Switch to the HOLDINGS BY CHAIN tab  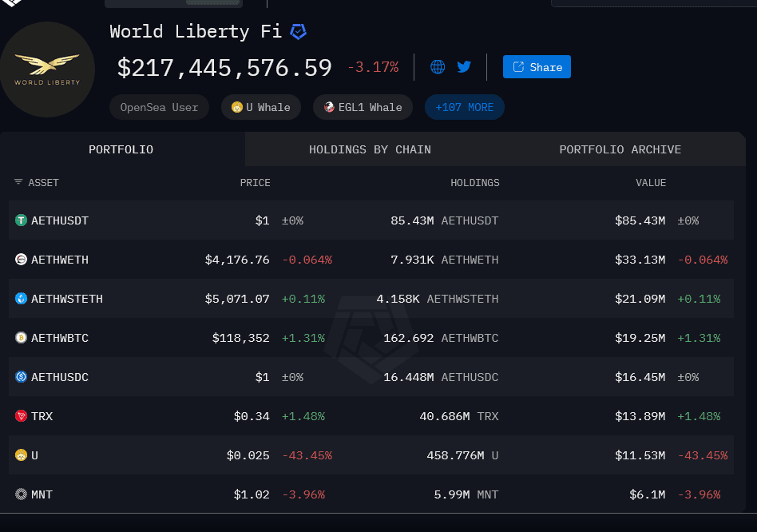point(370,149)
